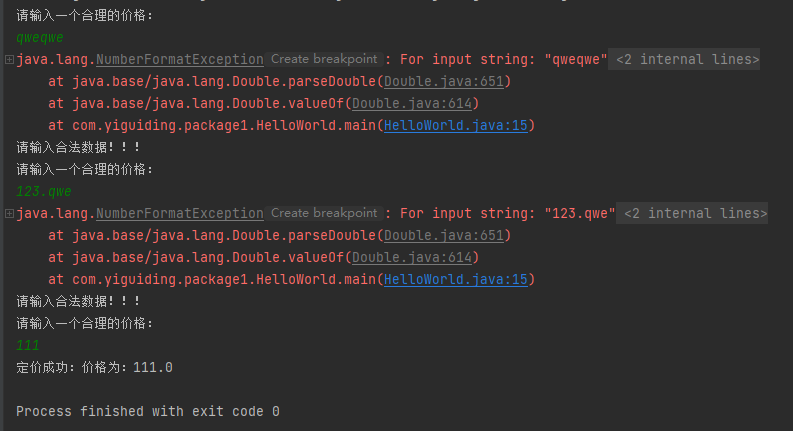Click the 请输入合法数据 line below the qweqwe trace
This screenshot has width=793, height=431.
tap(78, 148)
